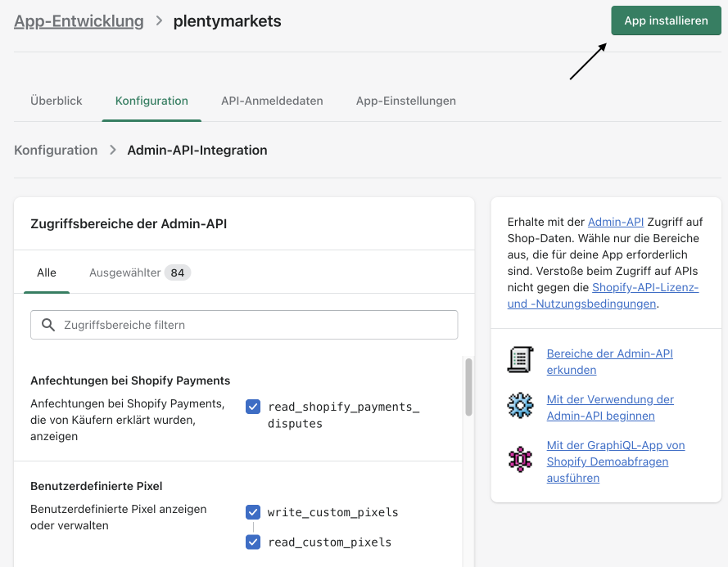The height and width of the screenshot is (567, 728).
Task: Open the GraphiQL-App Demoabfragen link
Action: point(616,461)
